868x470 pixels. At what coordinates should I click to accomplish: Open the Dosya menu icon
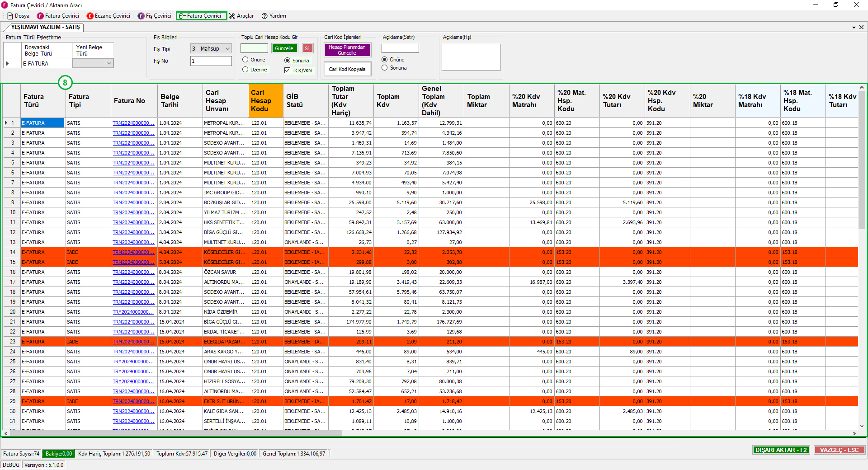10,16
